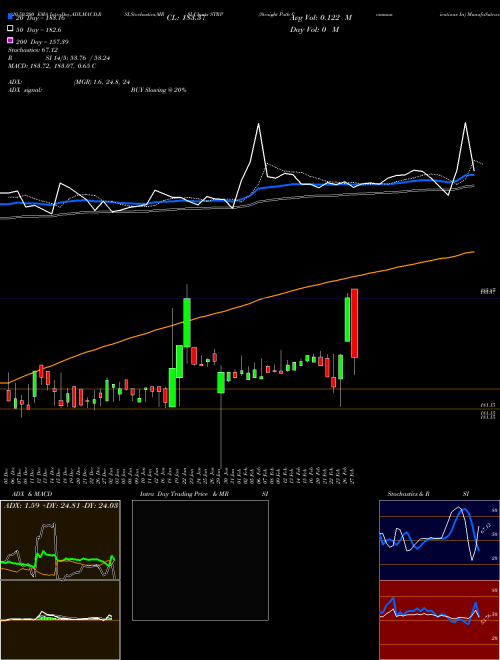This screenshot has width=500, height=660.
Task: Click the empty Intra Day Trading Price panel
Action: (x=200, y=560)
